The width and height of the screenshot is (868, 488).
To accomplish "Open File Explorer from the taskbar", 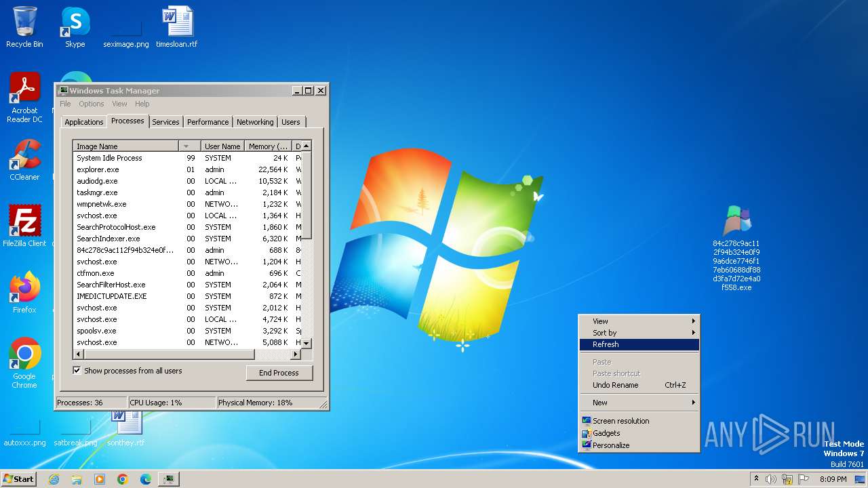I will [x=77, y=479].
